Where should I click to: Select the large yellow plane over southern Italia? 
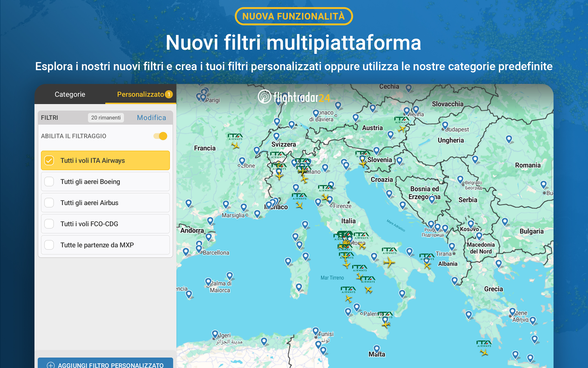pos(389,262)
